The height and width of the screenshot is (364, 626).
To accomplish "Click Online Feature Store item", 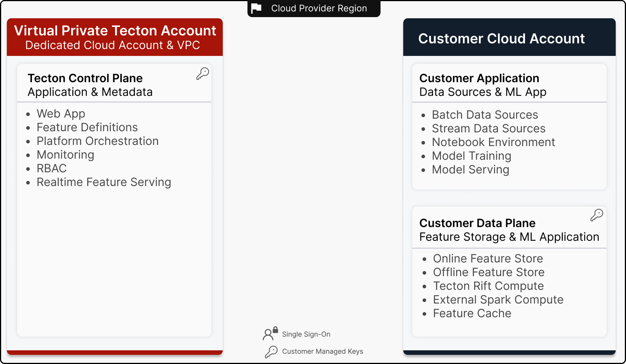I will click(x=488, y=259).
